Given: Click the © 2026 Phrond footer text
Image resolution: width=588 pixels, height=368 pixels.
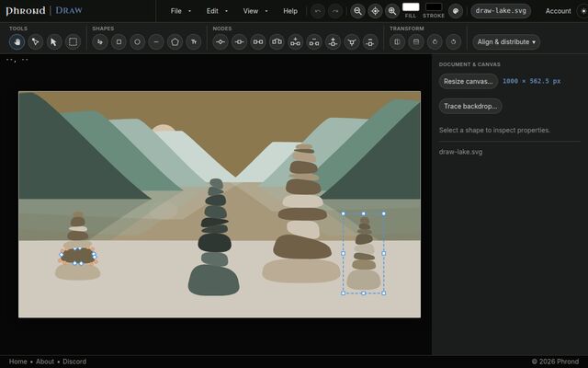Looking at the screenshot, I should pos(555,362).
